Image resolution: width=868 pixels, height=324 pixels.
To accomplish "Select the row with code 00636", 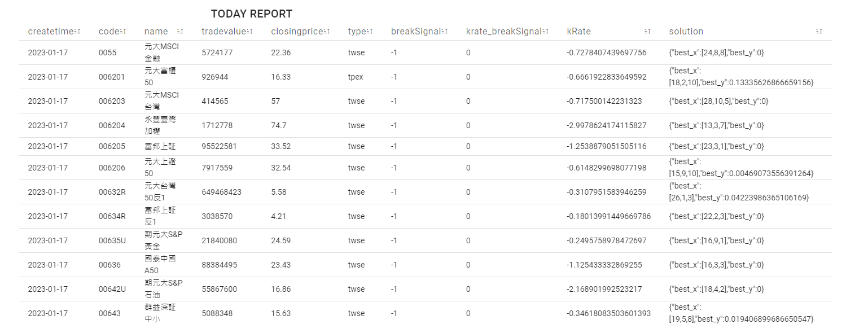I will click(109, 265).
